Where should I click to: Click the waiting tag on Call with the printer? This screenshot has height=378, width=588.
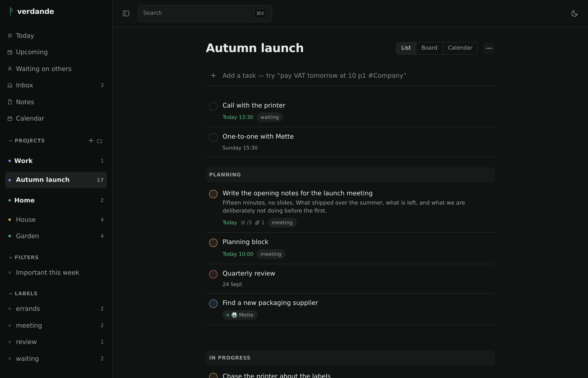[269, 117]
